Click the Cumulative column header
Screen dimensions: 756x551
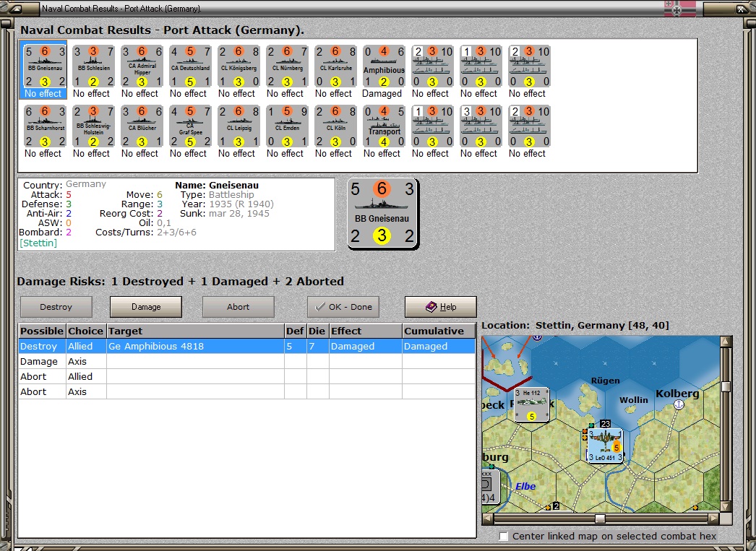point(439,331)
